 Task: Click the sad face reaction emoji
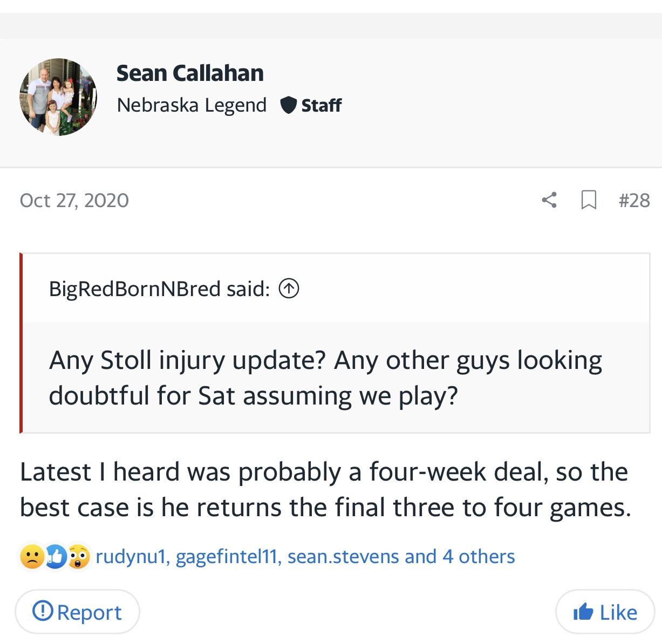tap(31, 557)
